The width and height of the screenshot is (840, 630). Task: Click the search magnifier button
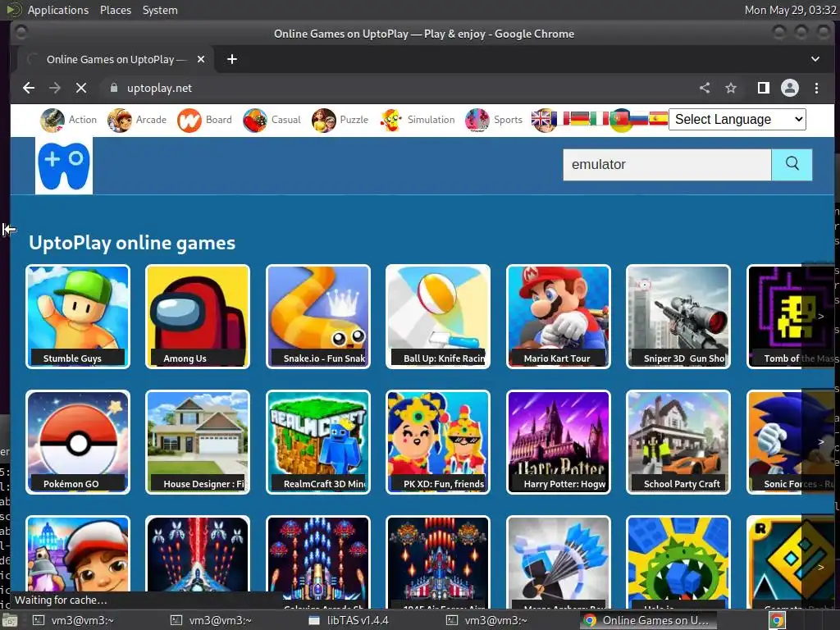pyautogui.click(x=792, y=164)
